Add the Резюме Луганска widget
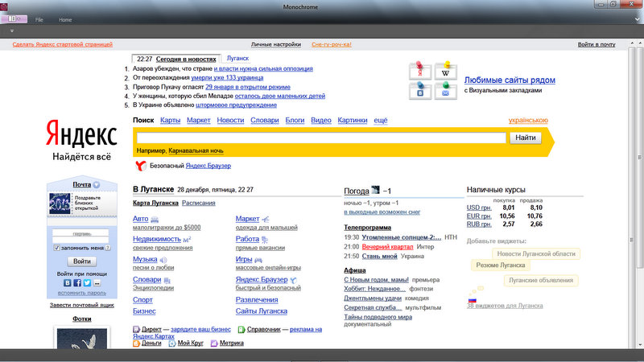 point(500,265)
